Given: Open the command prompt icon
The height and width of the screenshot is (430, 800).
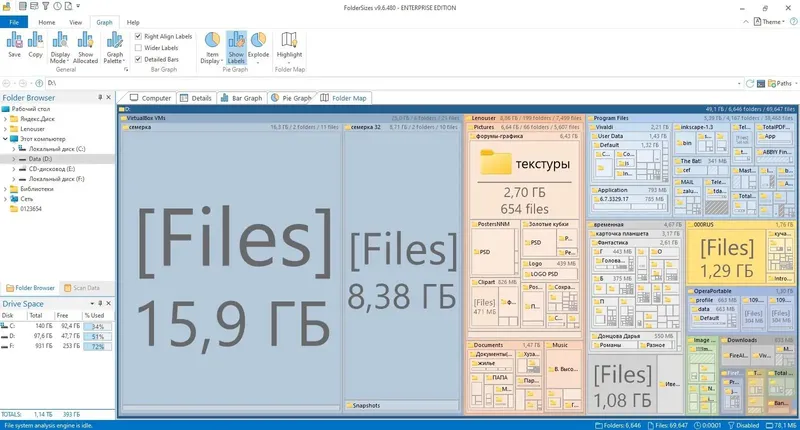Looking at the screenshot, I should [761, 83].
